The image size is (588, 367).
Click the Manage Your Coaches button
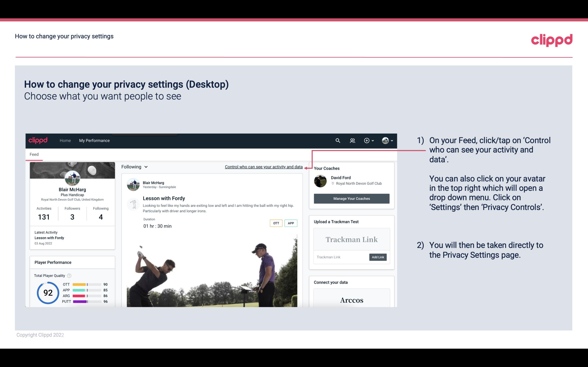pos(351,198)
